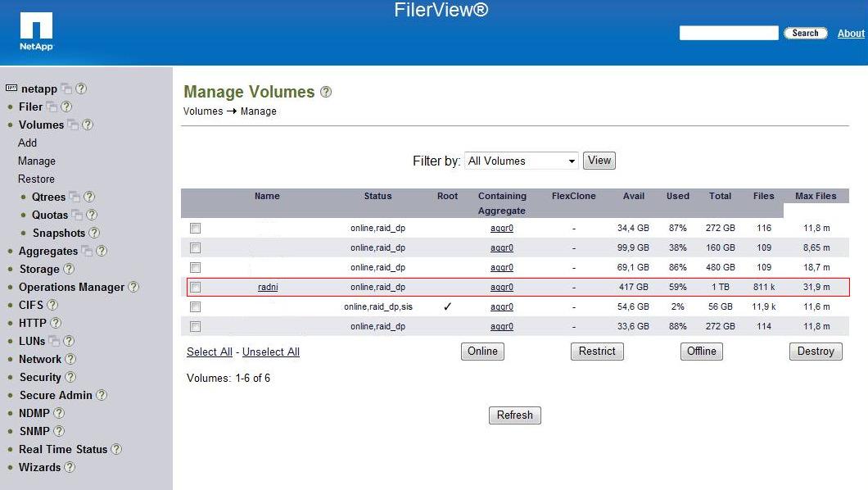This screenshot has width=868, height=490.
Task: Open help icon next to SNMP
Action: [x=59, y=431]
